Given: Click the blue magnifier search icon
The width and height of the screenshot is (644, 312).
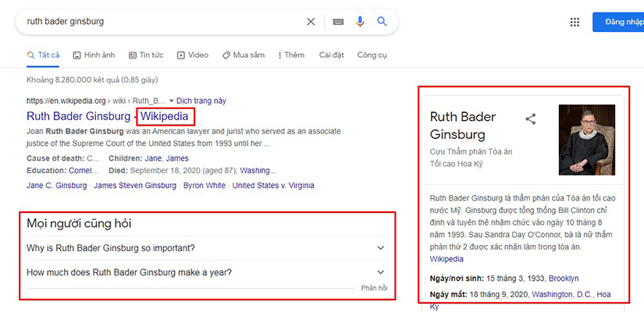Looking at the screenshot, I should point(382,21).
